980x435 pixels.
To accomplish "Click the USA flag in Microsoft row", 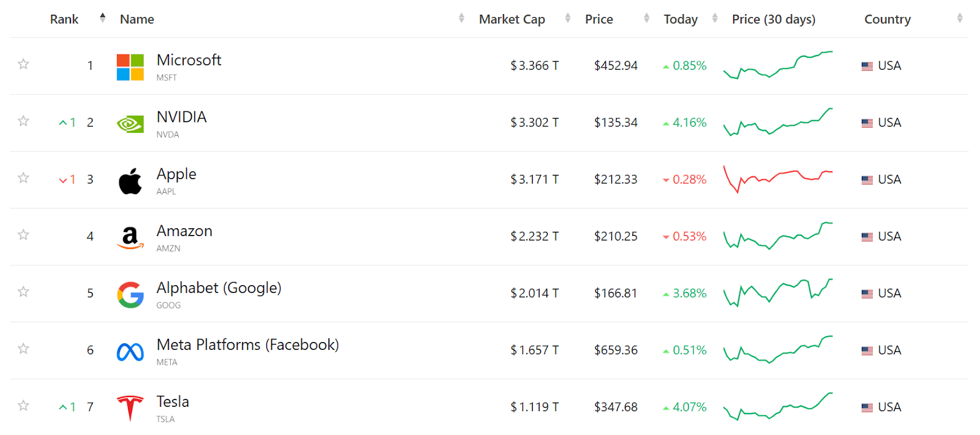I will coord(867,66).
